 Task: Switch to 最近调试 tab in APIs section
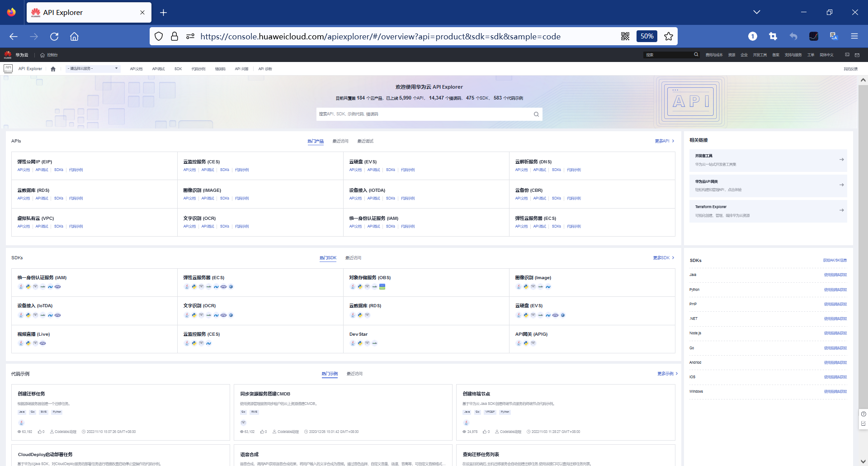click(x=365, y=141)
